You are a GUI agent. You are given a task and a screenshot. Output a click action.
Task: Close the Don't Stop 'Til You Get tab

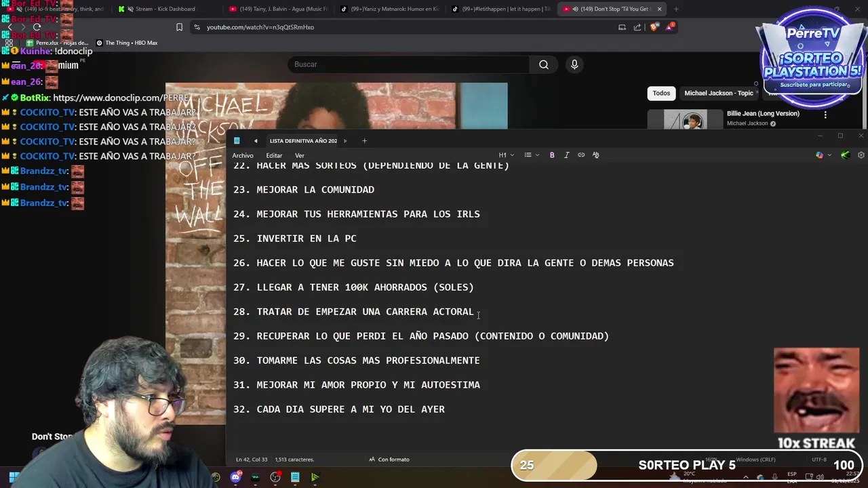point(659,9)
